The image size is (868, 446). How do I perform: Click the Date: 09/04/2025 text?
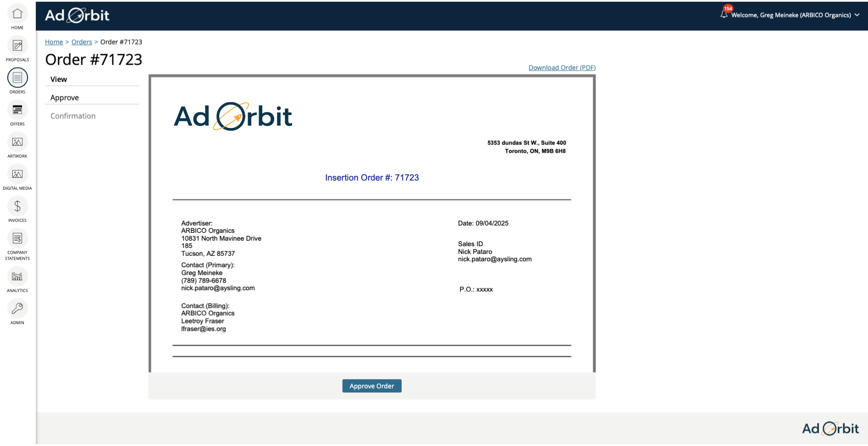[x=483, y=223]
